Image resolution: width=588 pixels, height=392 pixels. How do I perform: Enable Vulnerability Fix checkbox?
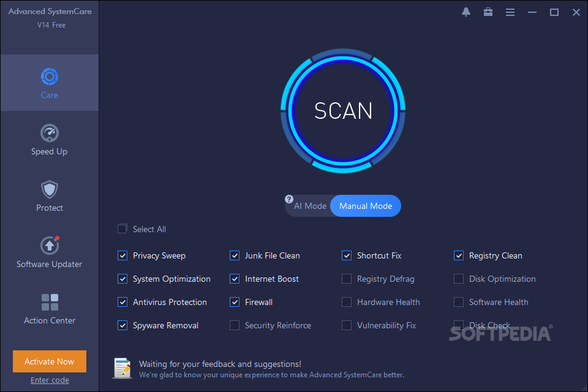pyautogui.click(x=347, y=325)
